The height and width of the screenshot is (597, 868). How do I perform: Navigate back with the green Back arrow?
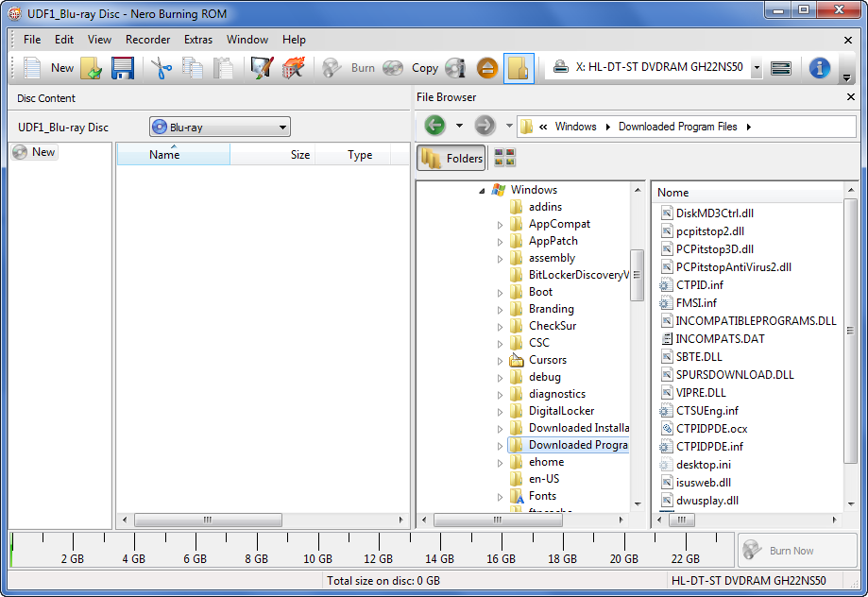[433, 125]
